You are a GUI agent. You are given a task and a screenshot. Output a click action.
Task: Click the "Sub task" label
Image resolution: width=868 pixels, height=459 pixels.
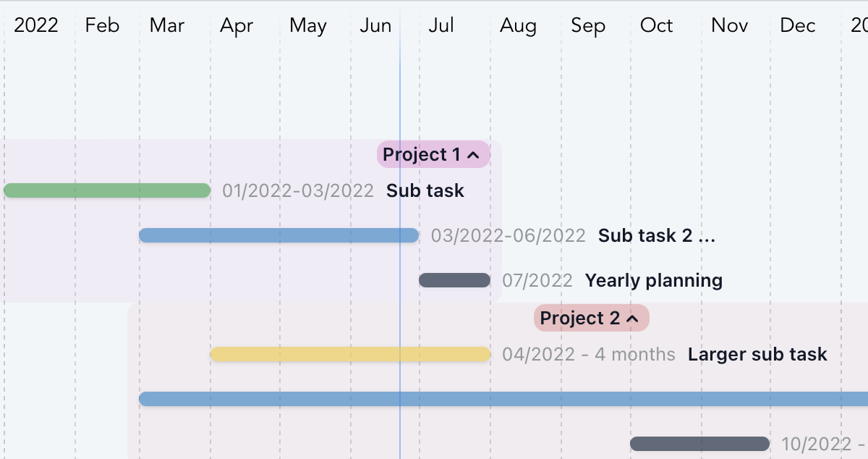[425, 191]
